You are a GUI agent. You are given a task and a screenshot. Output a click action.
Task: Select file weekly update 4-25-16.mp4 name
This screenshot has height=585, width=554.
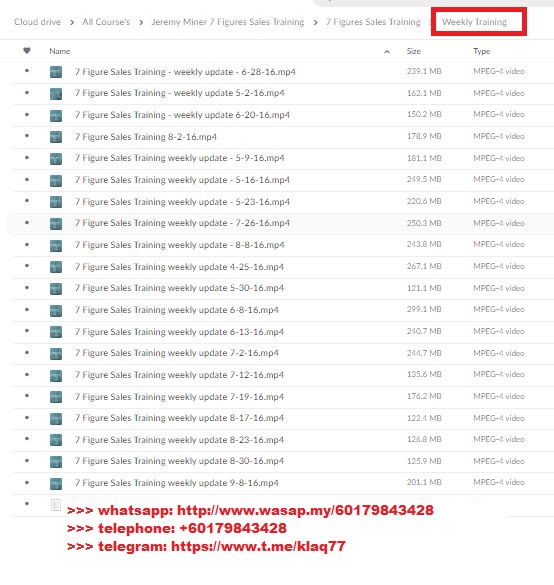coord(179,267)
